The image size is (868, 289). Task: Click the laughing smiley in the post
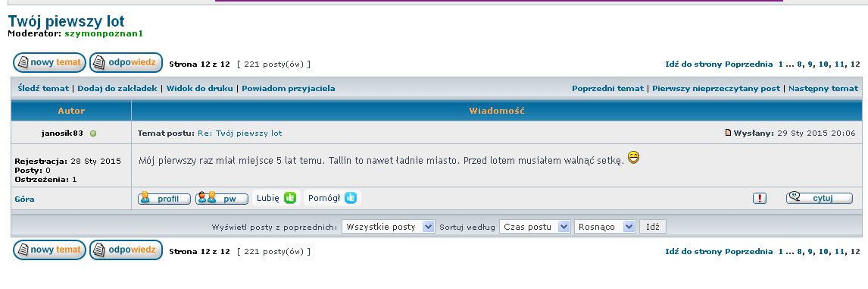coord(633,158)
